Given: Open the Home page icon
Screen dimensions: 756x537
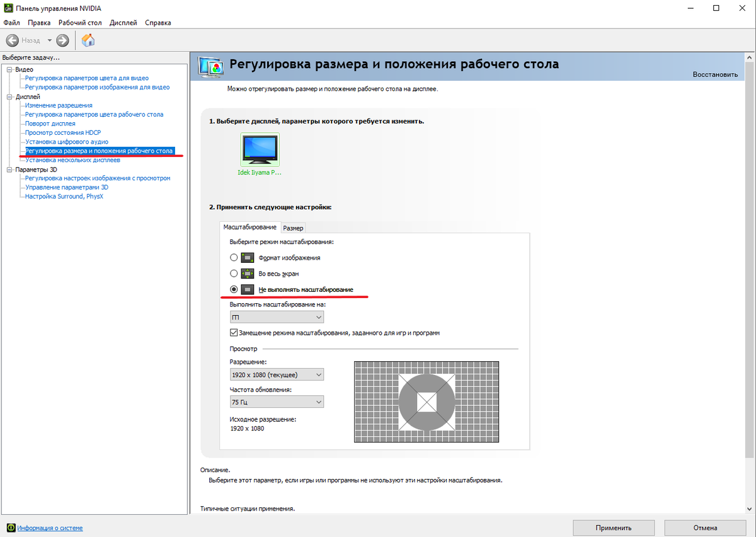Looking at the screenshot, I should (89, 40).
